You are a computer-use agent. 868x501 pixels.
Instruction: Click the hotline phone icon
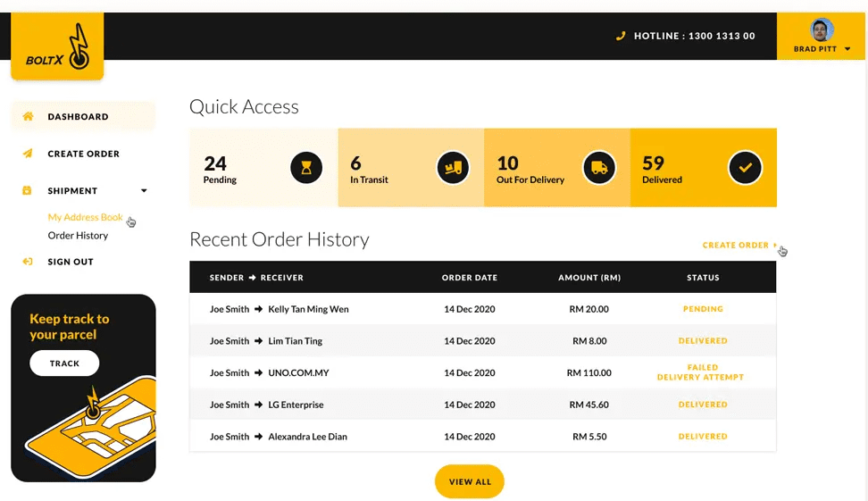pos(621,36)
